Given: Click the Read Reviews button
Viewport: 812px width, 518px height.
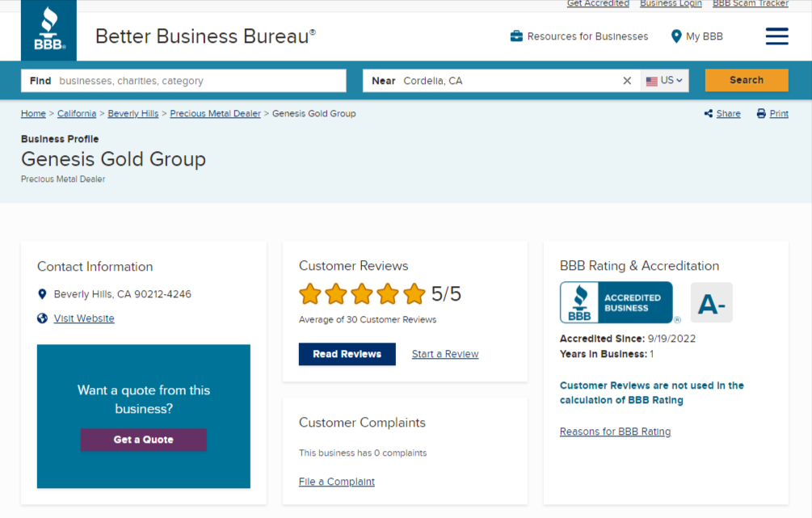Looking at the screenshot, I should click(x=347, y=354).
